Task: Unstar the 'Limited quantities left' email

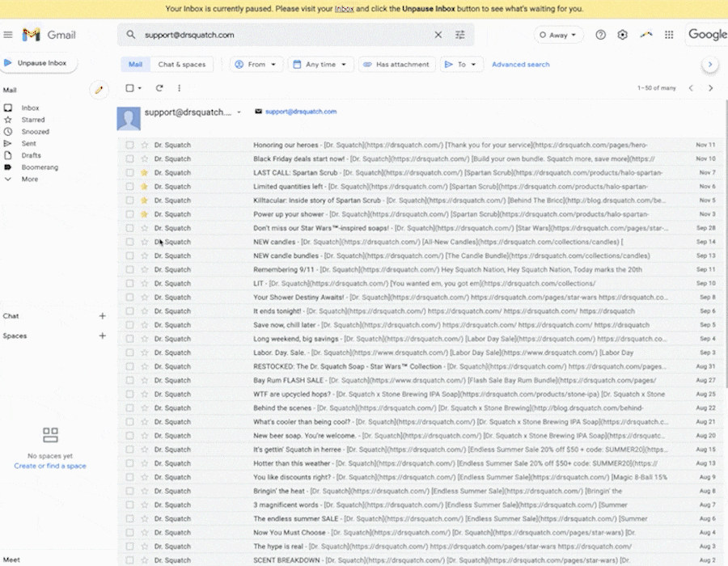Action: tap(145, 187)
